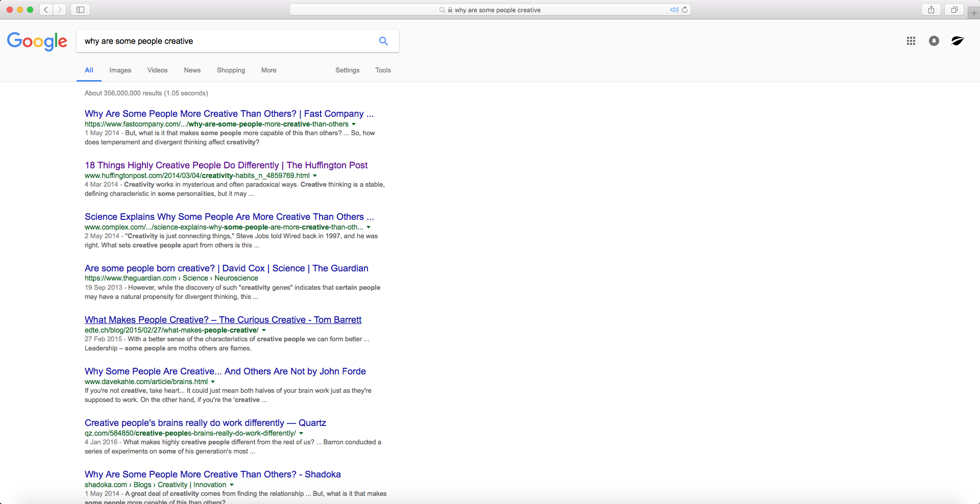This screenshot has height=504, width=980.
Task: Expand the huffingtonpost.com result dropdown arrow
Action: click(x=315, y=176)
